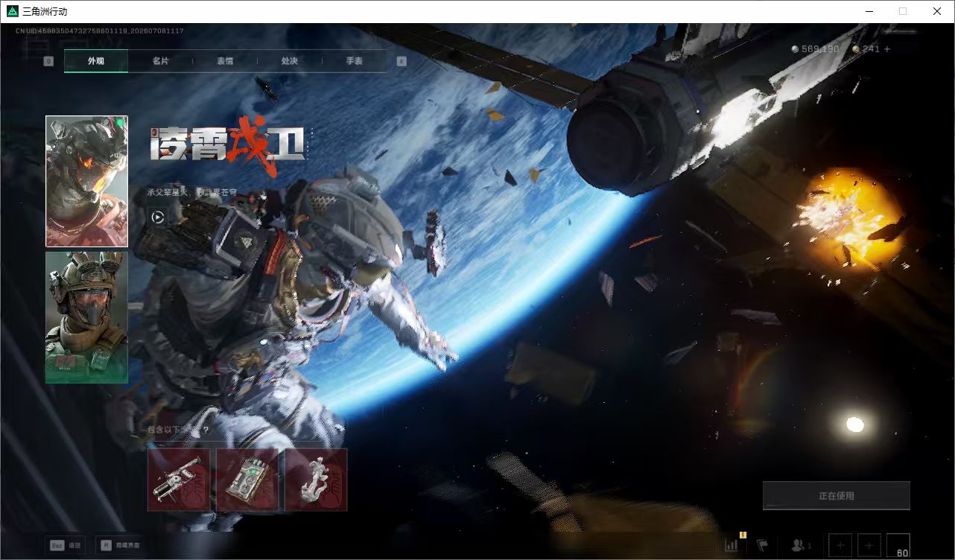Click the 正在使用 button
The height and width of the screenshot is (560, 955).
(x=836, y=495)
